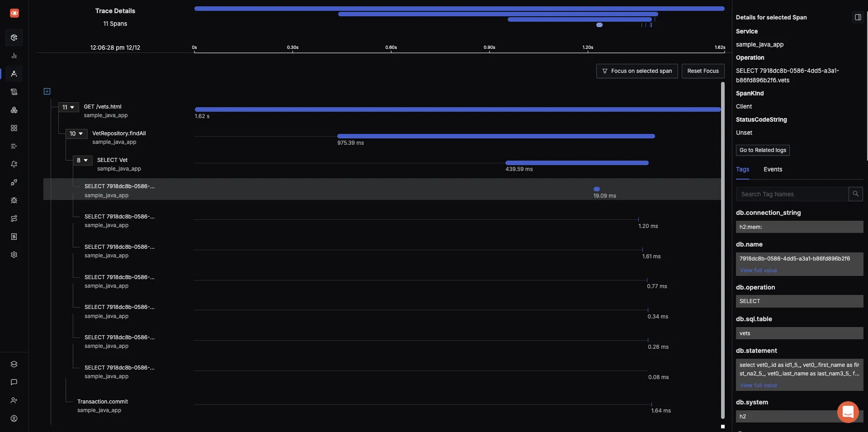Click the Reset Focus button

coord(703,71)
